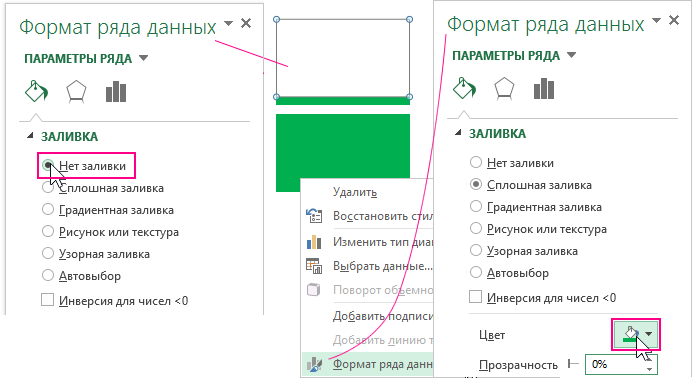Close the left Формат ряда данных panel
Viewport: 692px width, 378px height.
tap(246, 23)
